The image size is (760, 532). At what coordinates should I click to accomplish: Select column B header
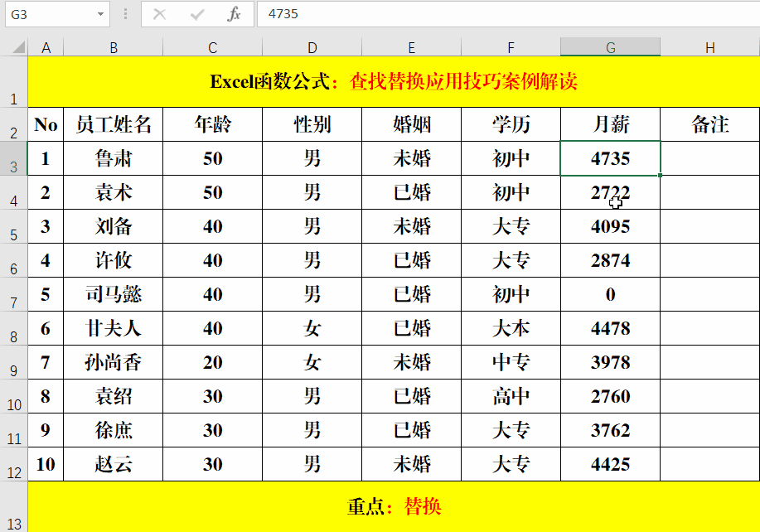click(x=114, y=47)
